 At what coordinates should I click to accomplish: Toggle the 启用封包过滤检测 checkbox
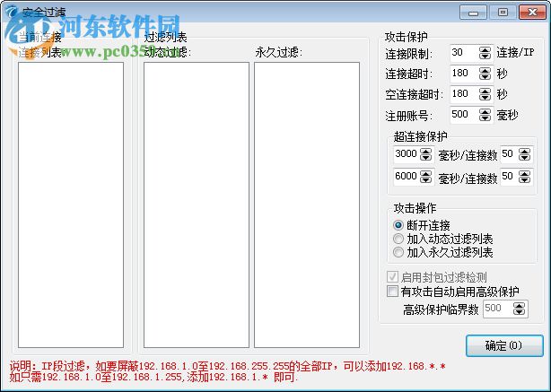(392, 277)
